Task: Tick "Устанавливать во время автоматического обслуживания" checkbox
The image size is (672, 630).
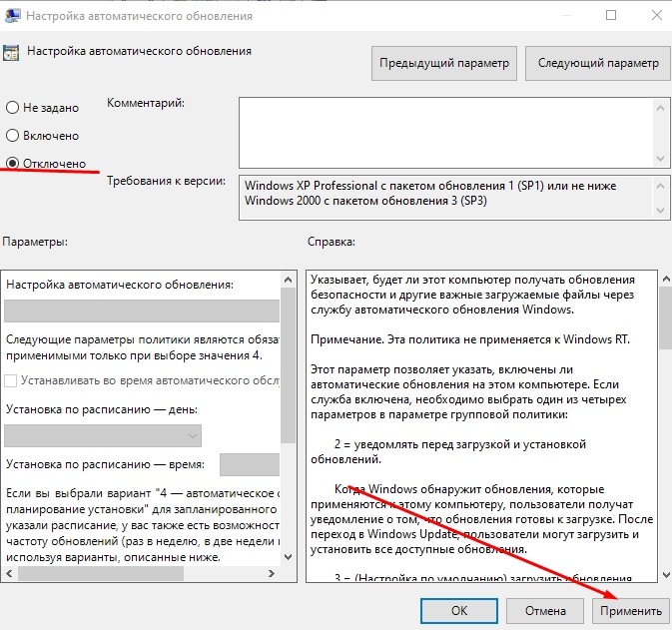Action: [x=10, y=380]
